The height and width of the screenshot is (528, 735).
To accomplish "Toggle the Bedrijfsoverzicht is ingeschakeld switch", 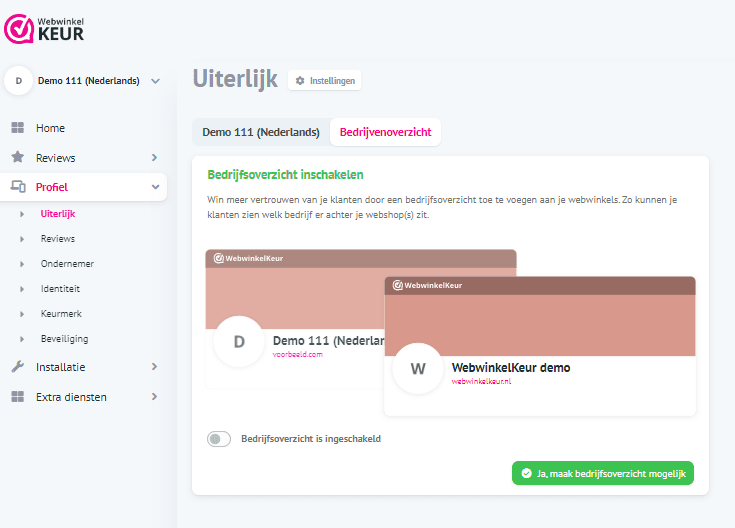I will tap(219, 439).
